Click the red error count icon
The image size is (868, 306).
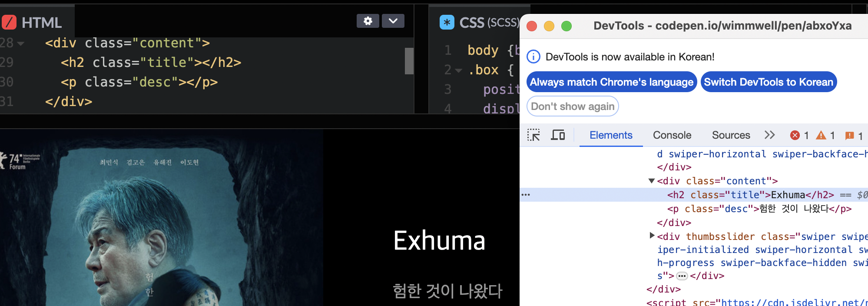click(x=795, y=135)
